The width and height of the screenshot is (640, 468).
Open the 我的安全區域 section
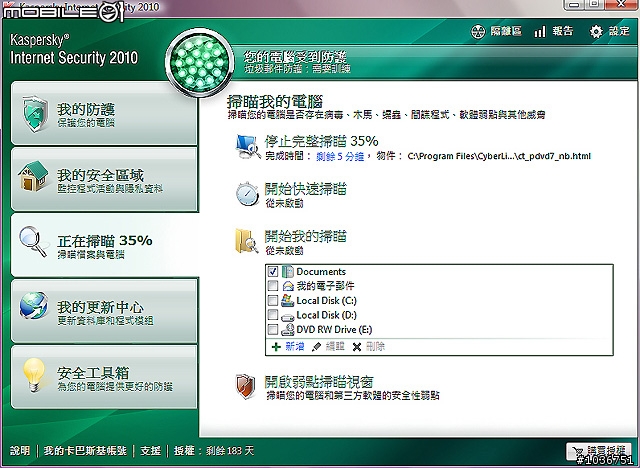click(x=104, y=180)
